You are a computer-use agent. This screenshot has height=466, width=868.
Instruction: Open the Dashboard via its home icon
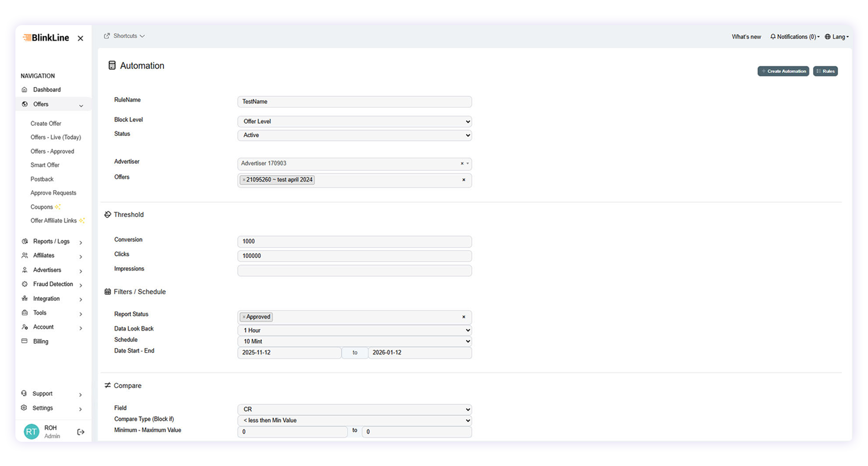(25, 89)
